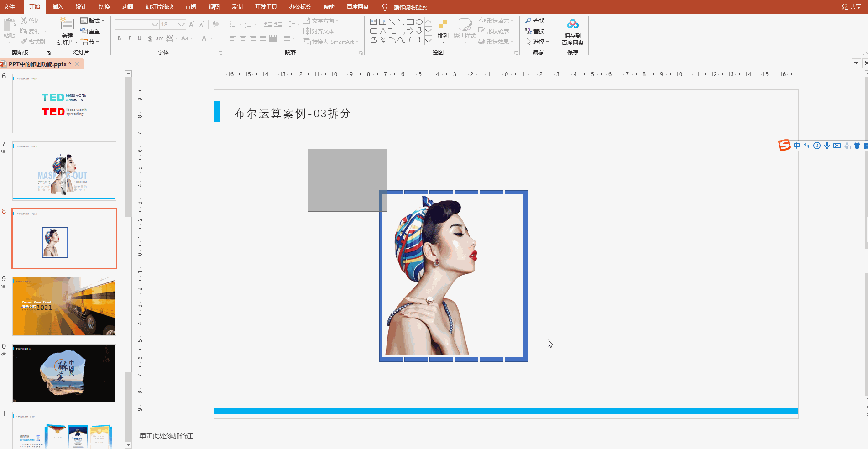Select the freeform shape tool

[x=373, y=40]
